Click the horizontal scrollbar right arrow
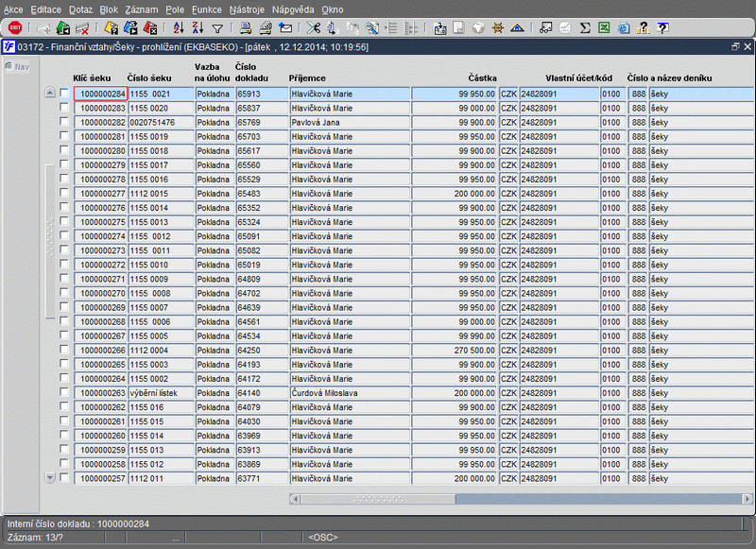Image resolution: width=756 pixels, height=549 pixels. click(x=747, y=499)
